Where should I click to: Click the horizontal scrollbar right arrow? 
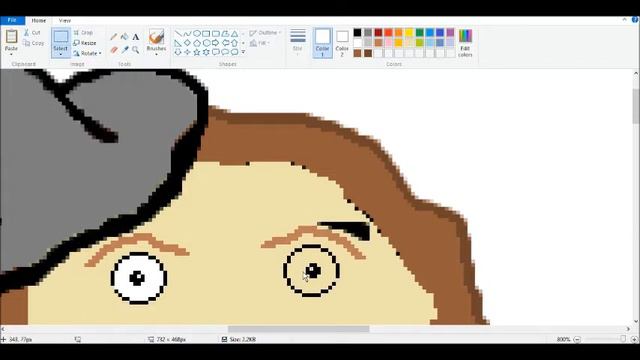pyautogui.click(x=628, y=329)
